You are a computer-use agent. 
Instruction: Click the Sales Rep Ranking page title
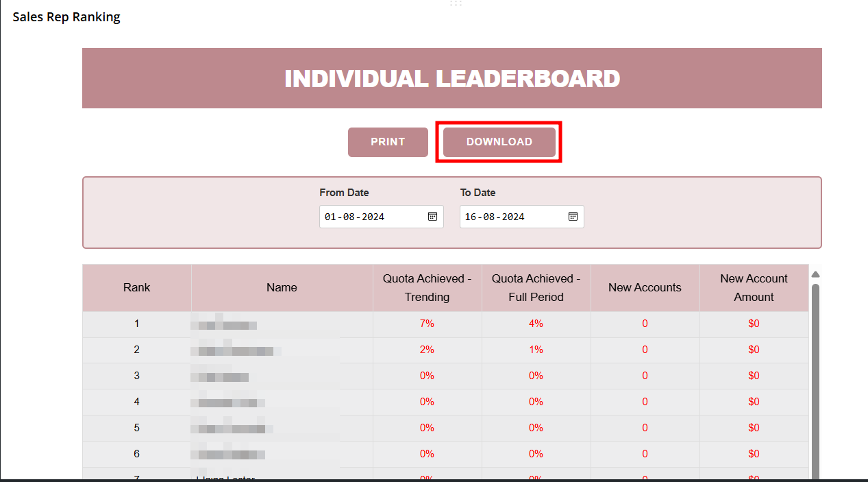pyautogui.click(x=66, y=17)
